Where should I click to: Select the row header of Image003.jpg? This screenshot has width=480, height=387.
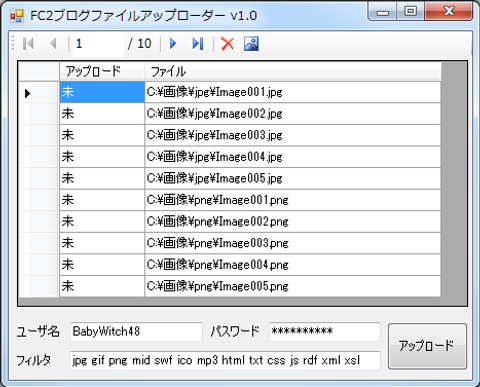[x=39, y=135]
